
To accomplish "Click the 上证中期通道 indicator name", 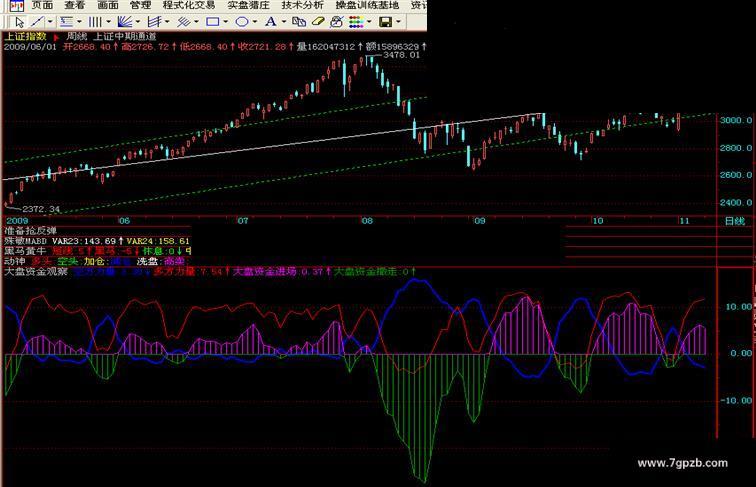I will 124,36.
